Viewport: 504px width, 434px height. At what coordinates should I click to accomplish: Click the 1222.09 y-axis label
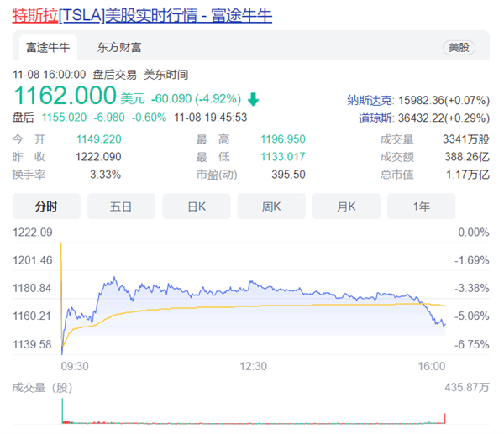coord(33,233)
